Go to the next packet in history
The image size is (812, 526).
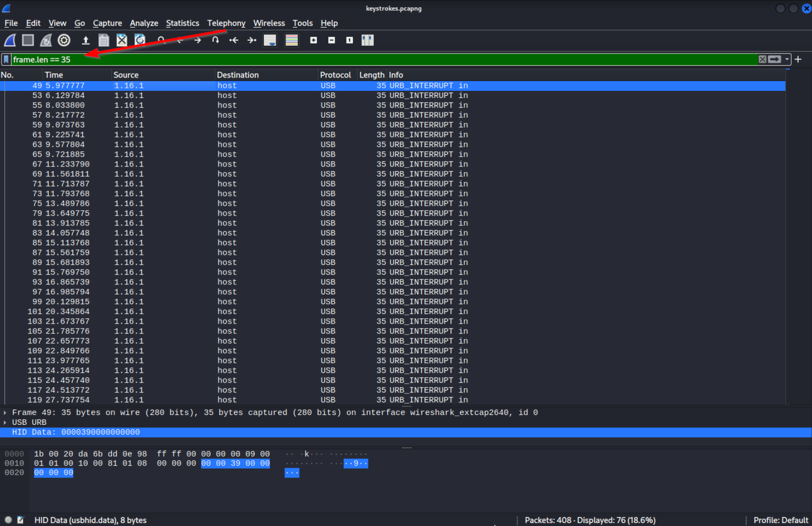pyautogui.click(x=198, y=40)
